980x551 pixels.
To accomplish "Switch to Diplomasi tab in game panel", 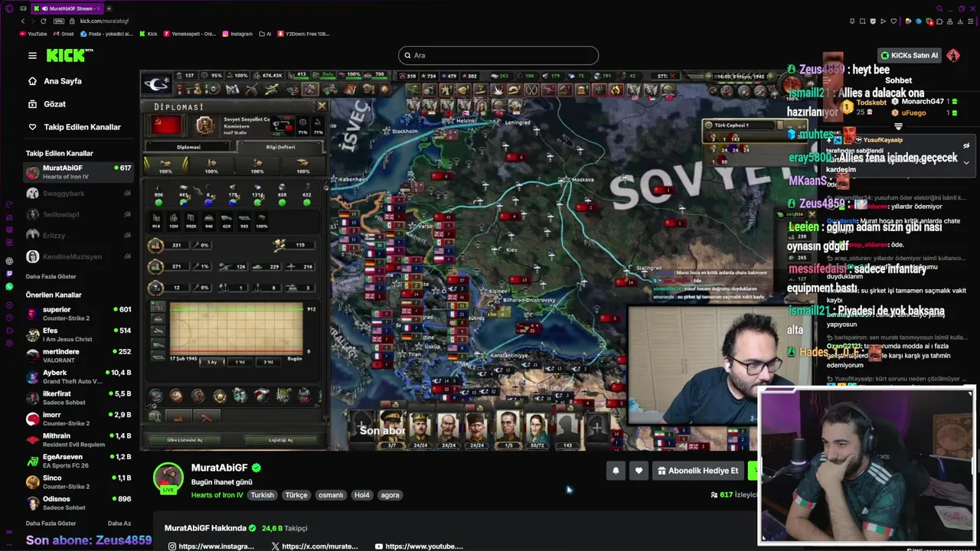I will pyautogui.click(x=188, y=147).
